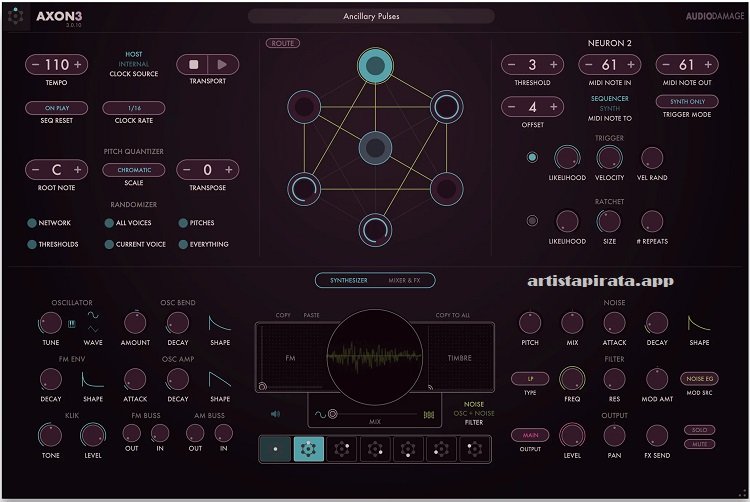Click the FM ENV shape curve icon
750x502 pixels.
tap(93, 380)
